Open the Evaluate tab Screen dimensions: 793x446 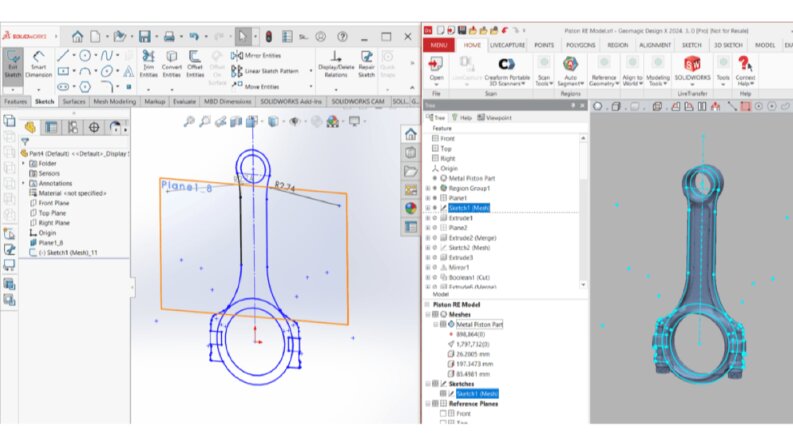pyautogui.click(x=184, y=102)
